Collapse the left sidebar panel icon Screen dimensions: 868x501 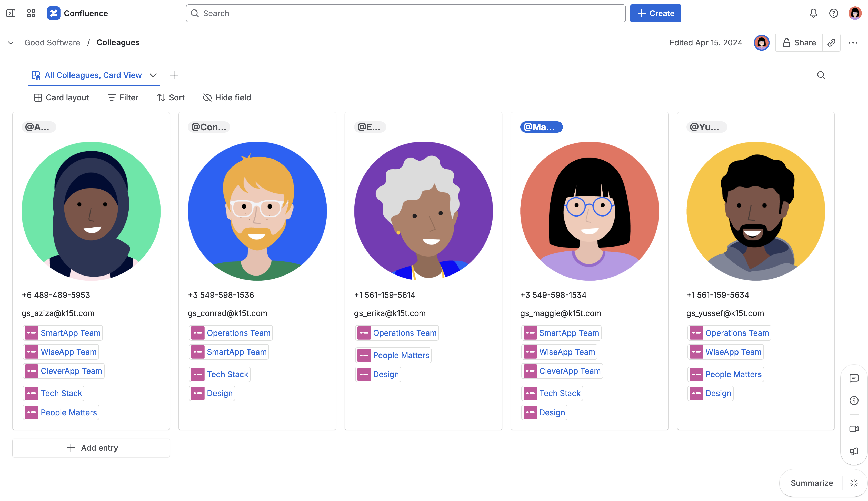point(11,13)
